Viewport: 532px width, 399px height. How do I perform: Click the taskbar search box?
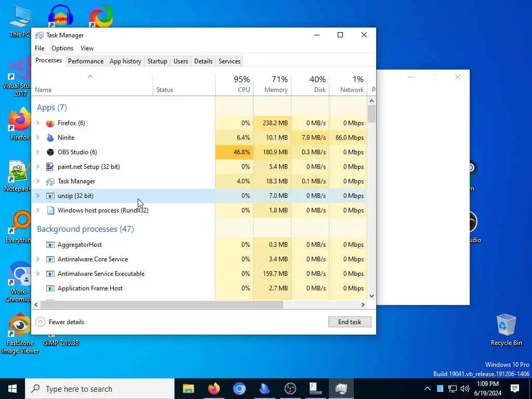(x=100, y=389)
